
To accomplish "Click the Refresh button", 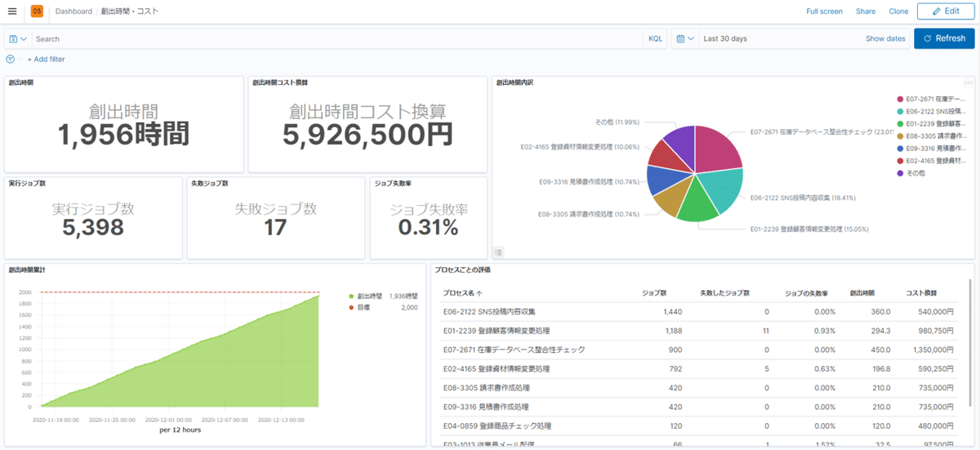I will (x=944, y=38).
